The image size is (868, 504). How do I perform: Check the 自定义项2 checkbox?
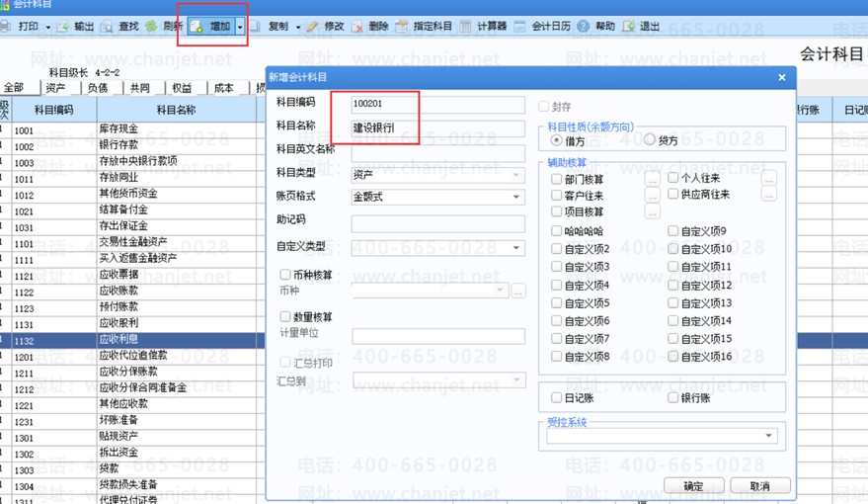[x=556, y=249]
